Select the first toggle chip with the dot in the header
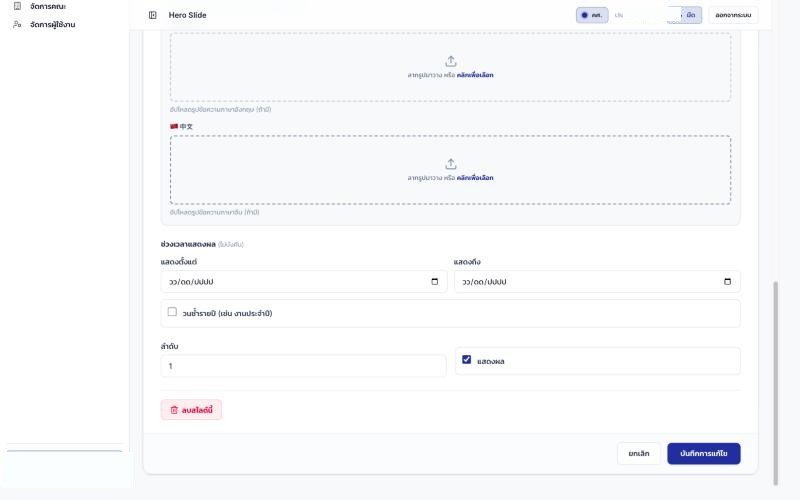 (x=592, y=15)
